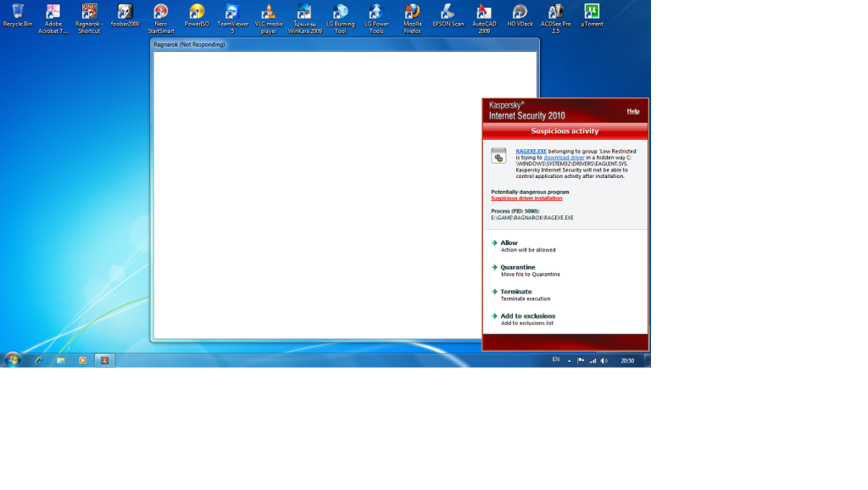Click the Action Center flag tray icon
Viewport: 868px width, 490px height.
(581, 360)
